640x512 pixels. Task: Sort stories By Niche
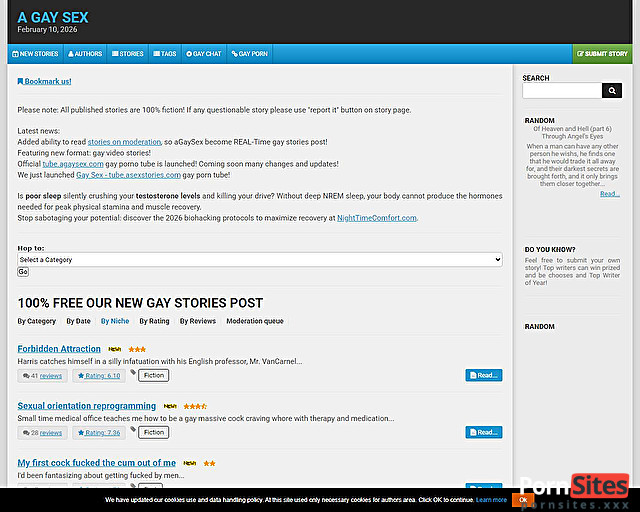pyautogui.click(x=115, y=321)
